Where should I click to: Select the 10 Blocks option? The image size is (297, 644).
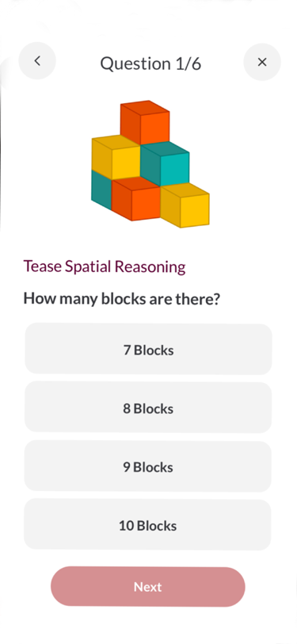coord(147,524)
